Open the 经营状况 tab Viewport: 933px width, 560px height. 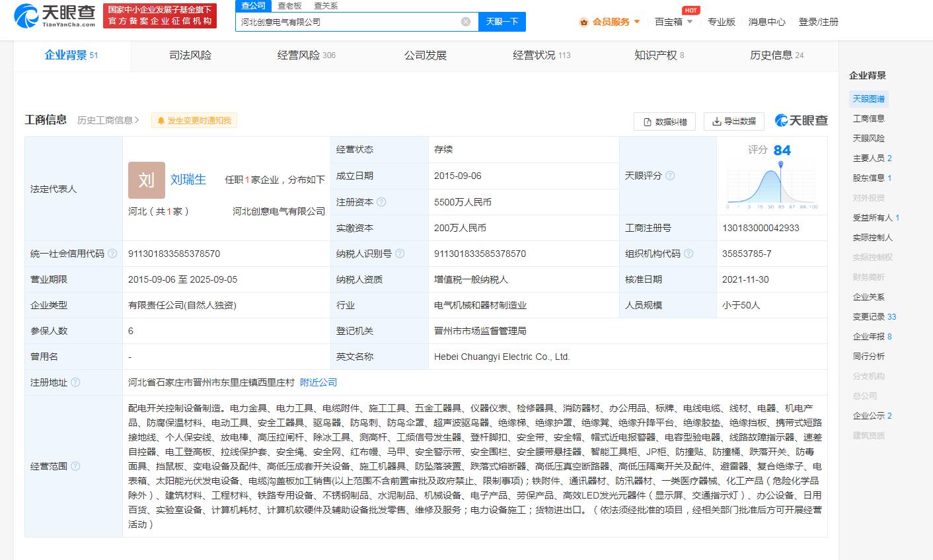(x=541, y=55)
